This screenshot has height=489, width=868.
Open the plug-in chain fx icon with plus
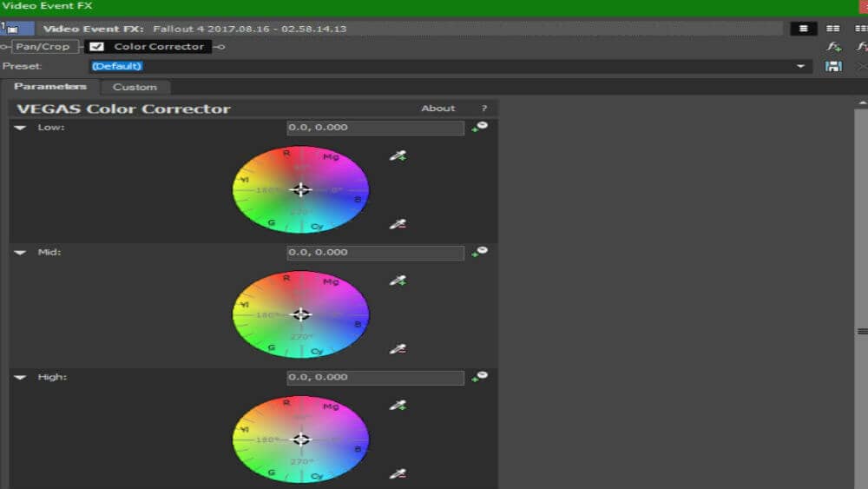833,47
